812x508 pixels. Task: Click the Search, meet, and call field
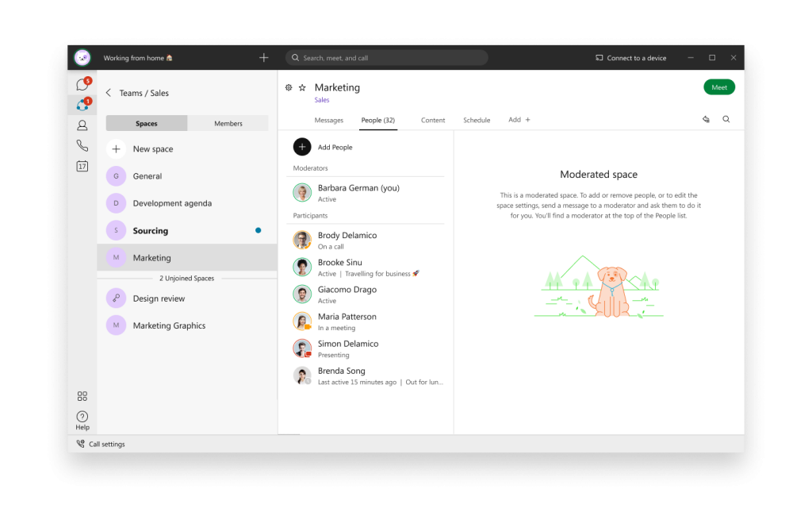coord(387,58)
